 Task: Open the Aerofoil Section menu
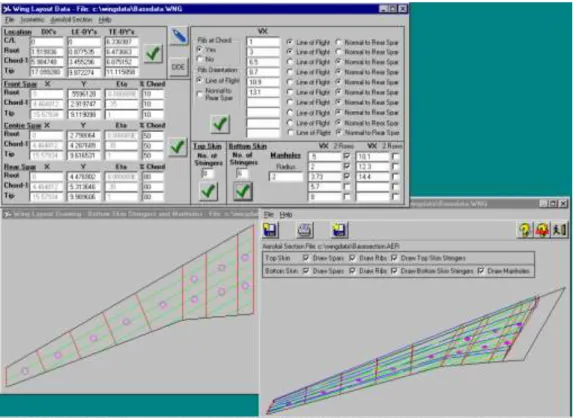(71, 20)
